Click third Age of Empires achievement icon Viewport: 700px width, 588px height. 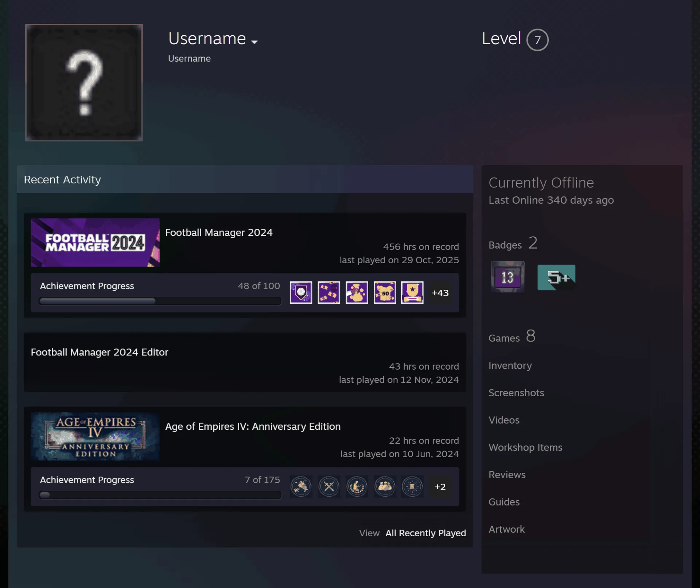(357, 486)
